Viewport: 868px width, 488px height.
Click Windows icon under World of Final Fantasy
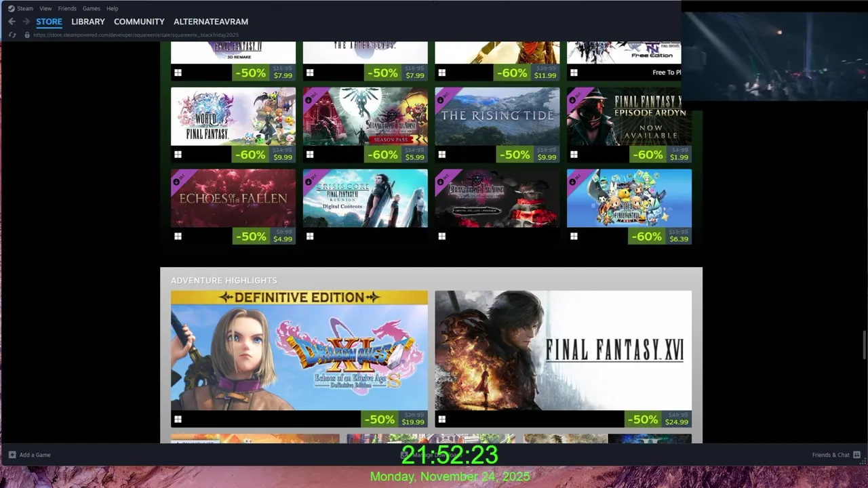coord(178,155)
